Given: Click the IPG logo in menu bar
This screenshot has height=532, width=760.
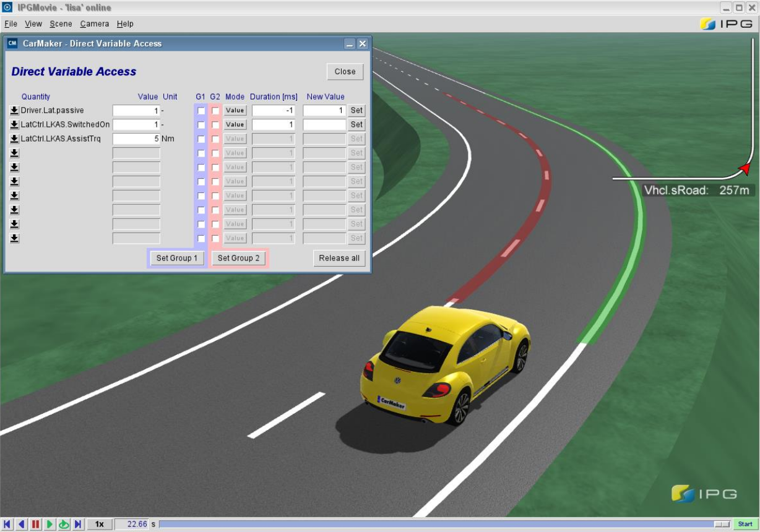Looking at the screenshot, I should 726,24.
